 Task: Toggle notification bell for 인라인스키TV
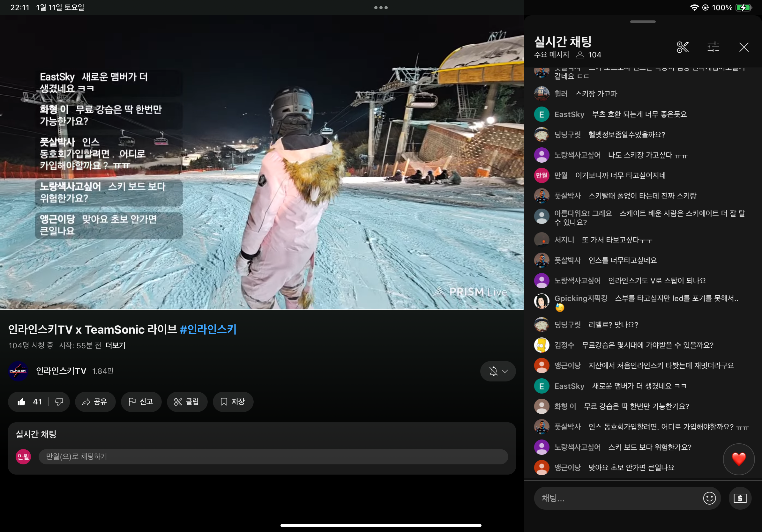tap(494, 371)
